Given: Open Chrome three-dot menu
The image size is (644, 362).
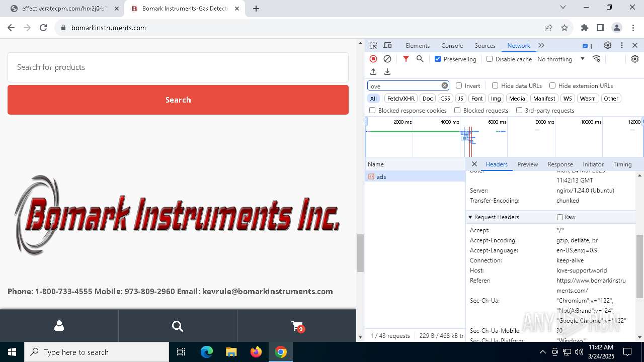Looking at the screenshot, I should 633,28.
